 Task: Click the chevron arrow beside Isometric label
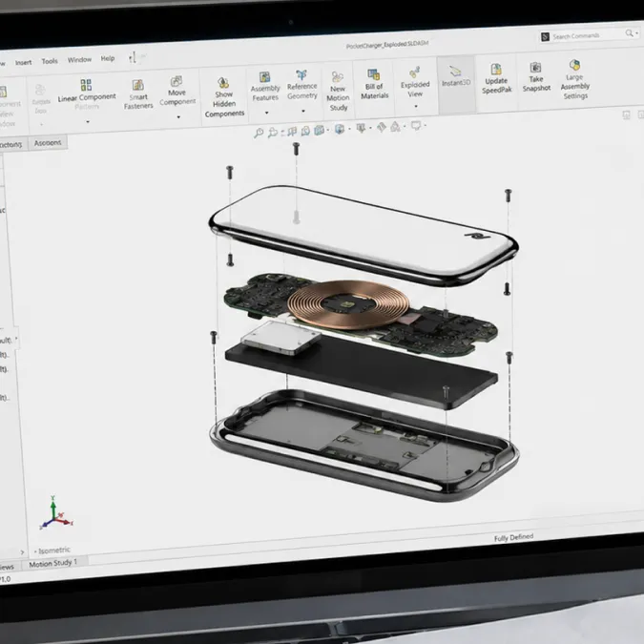click(22, 552)
